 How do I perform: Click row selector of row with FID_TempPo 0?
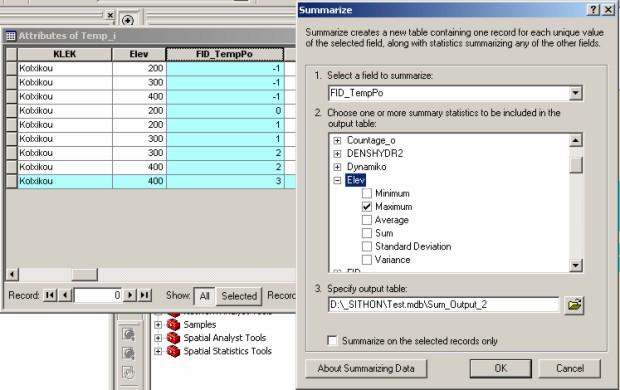coord(11,111)
